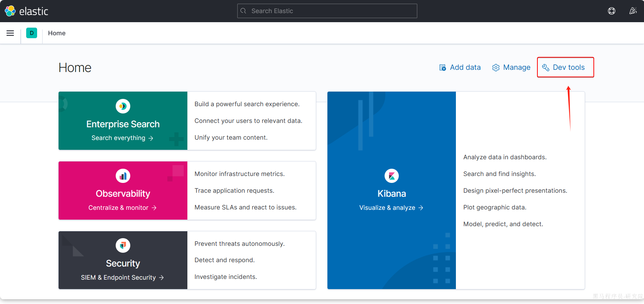
Task: Focus the Search Elastic input field
Action: point(327,11)
